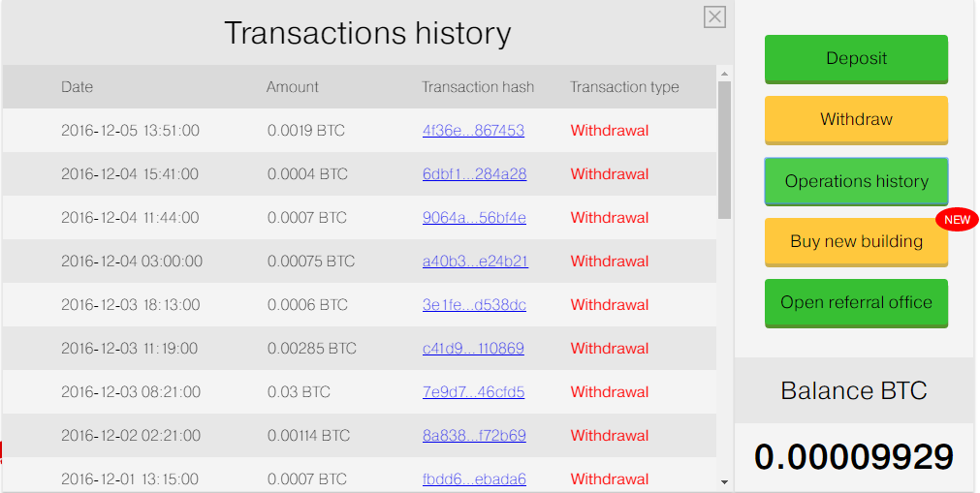Follow the 9064a...56bf4e hash link
Image resolution: width=980 pixels, height=493 pixels.
tap(474, 218)
